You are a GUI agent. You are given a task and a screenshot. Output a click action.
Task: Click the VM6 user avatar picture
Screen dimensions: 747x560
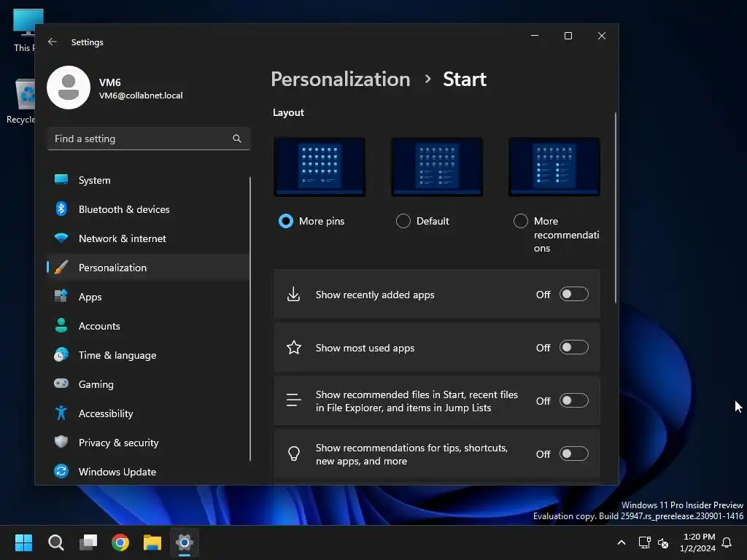pos(69,87)
